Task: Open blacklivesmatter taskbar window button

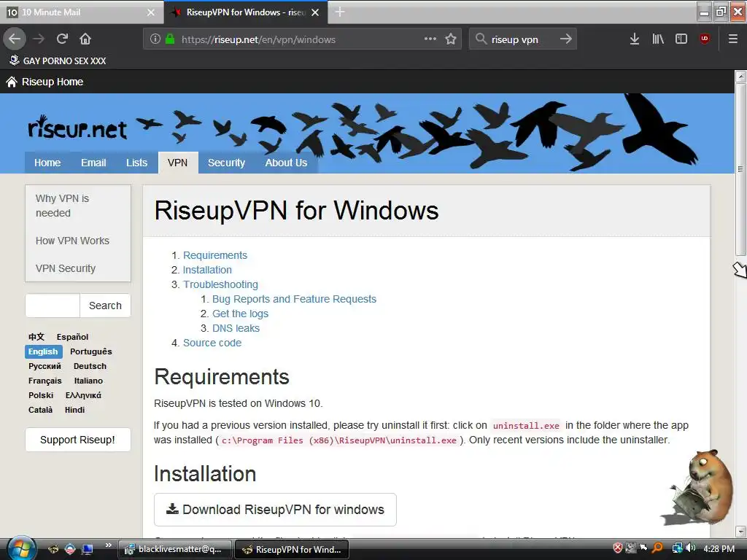Action: point(175,549)
